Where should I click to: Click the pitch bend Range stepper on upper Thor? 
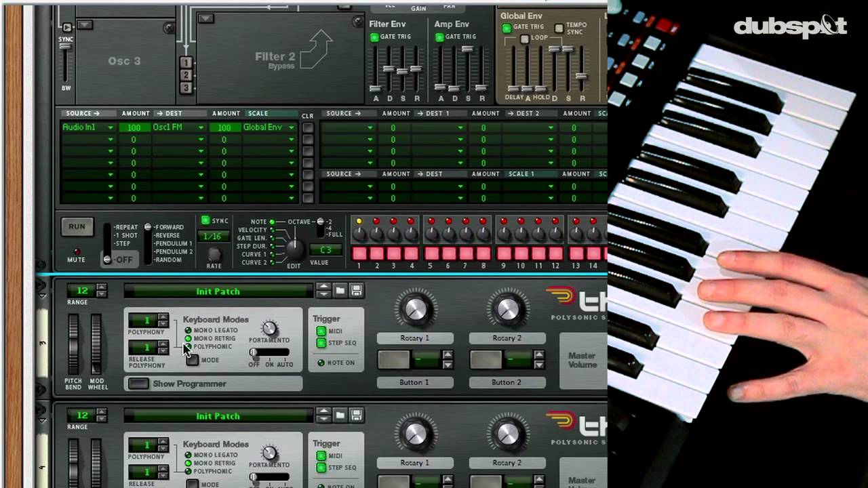[x=102, y=291]
